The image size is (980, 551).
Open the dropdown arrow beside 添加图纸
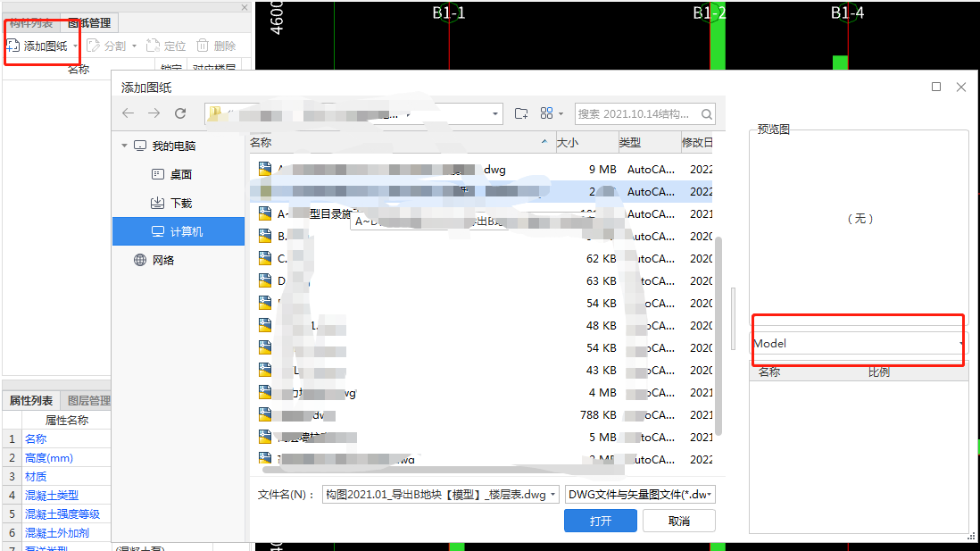75,46
